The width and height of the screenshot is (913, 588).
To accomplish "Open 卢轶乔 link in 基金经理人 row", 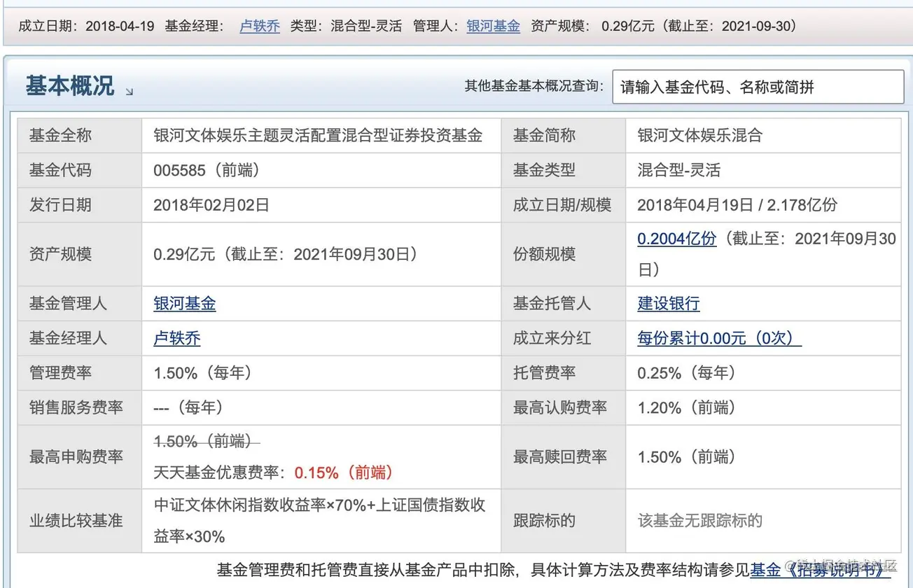I will click(177, 338).
